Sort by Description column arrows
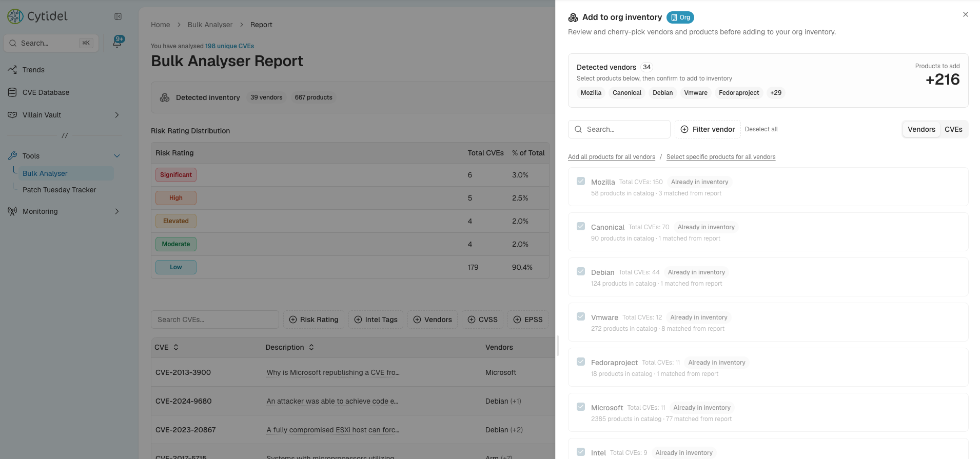The height and width of the screenshot is (459, 980). 311,347
